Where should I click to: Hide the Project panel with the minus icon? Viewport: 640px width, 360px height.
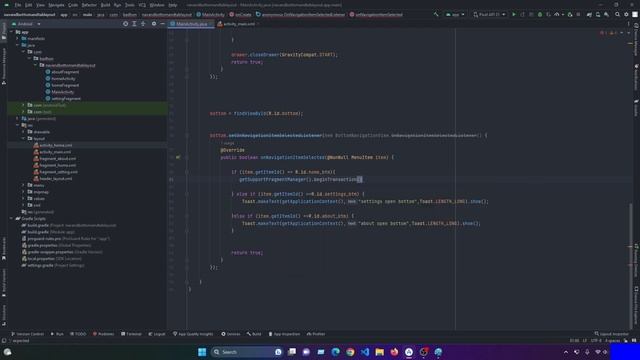pos(162,24)
